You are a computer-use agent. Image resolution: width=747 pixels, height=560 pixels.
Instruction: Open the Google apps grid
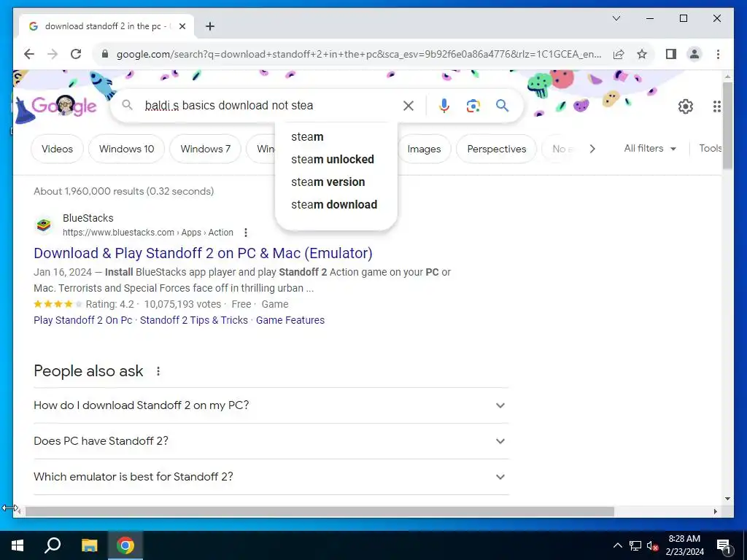coord(716,106)
